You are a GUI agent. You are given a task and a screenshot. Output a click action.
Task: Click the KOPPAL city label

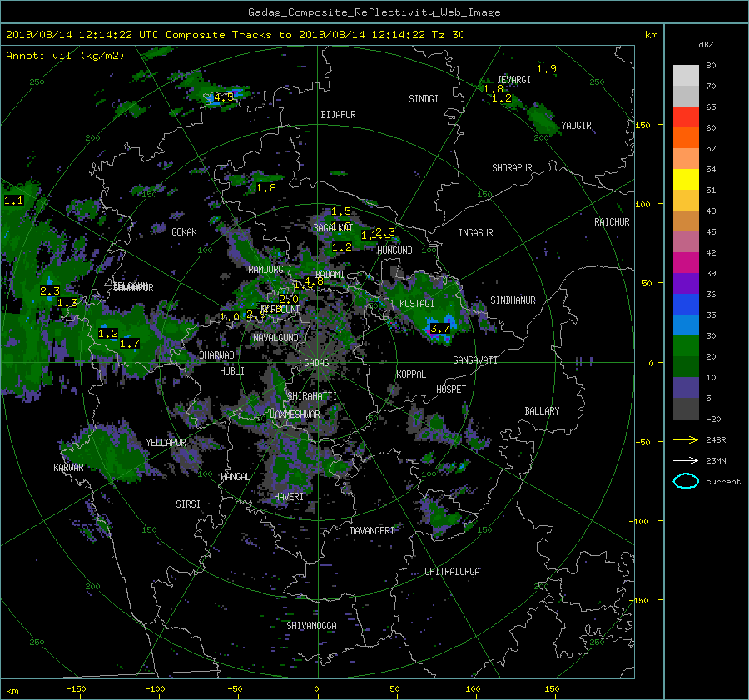pos(411,375)
